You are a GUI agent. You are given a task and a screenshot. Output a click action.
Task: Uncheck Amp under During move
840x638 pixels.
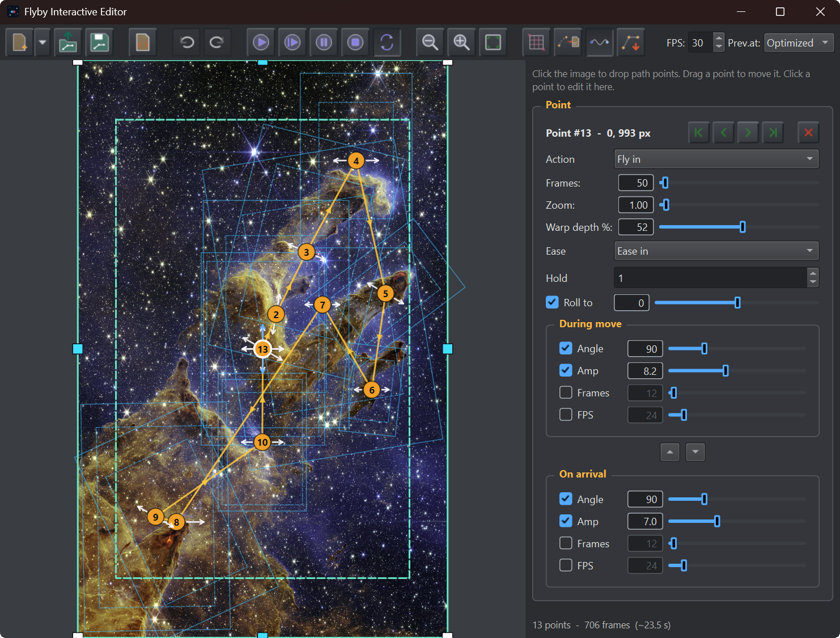click(566, 370)
